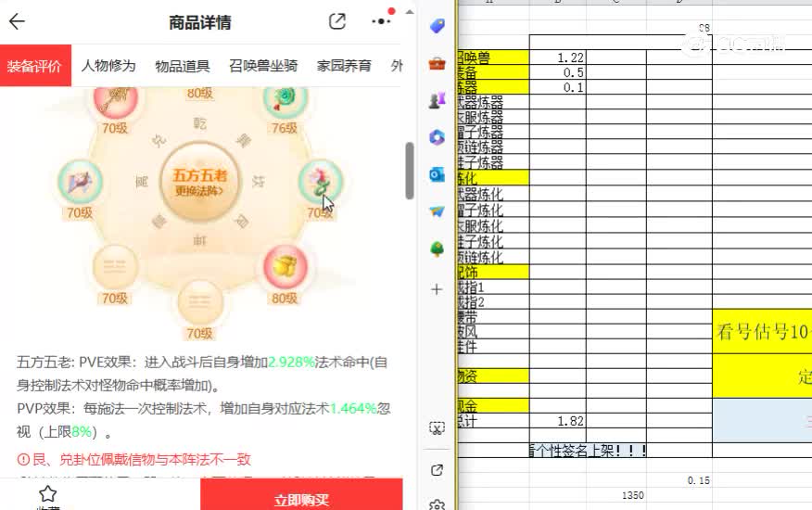Go back with the left arrow
Image resolution: width=812 pixels, height=510 pixels.
[17, 21]
